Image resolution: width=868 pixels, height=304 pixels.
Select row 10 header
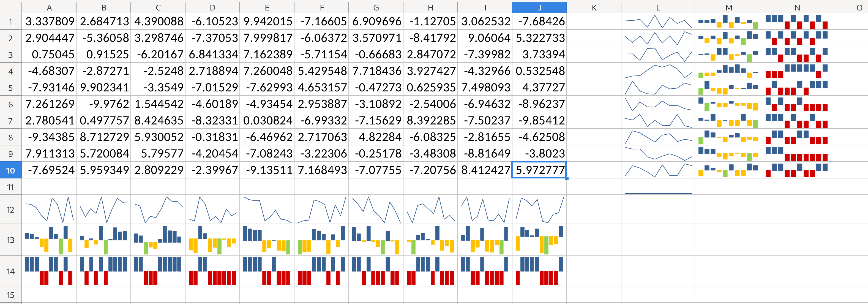click(11, 170)
